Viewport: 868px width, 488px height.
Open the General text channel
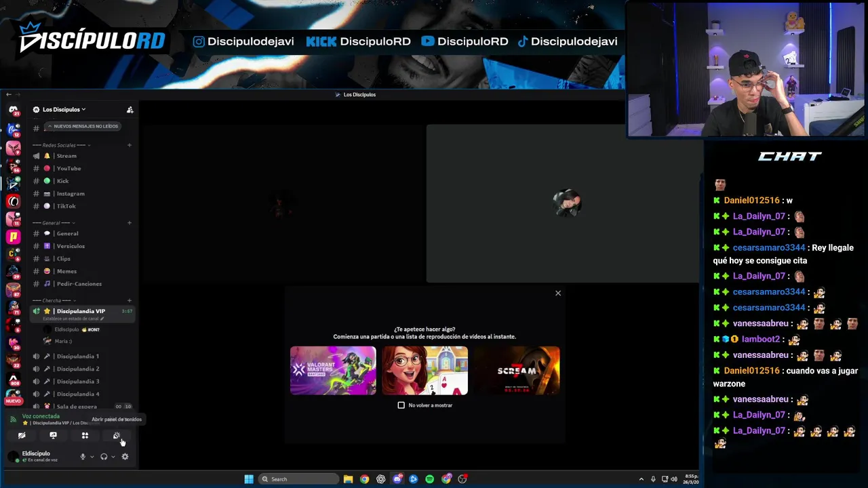click(x=83, y=234)
